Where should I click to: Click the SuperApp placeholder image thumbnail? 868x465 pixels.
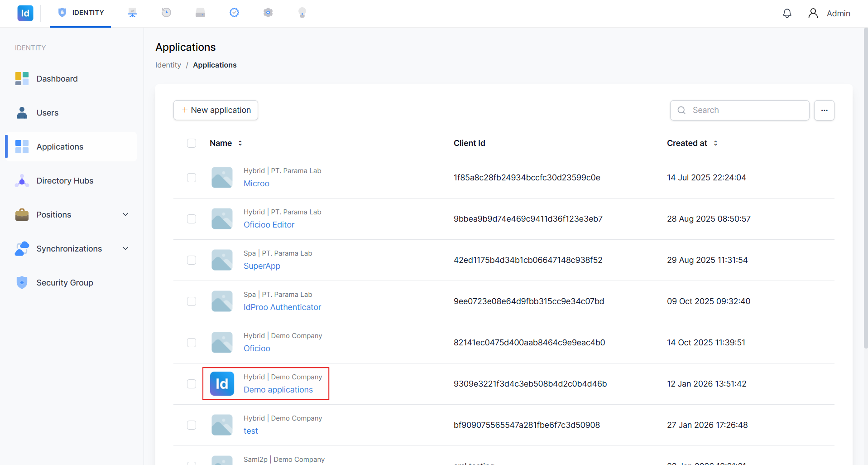[222, 260]
